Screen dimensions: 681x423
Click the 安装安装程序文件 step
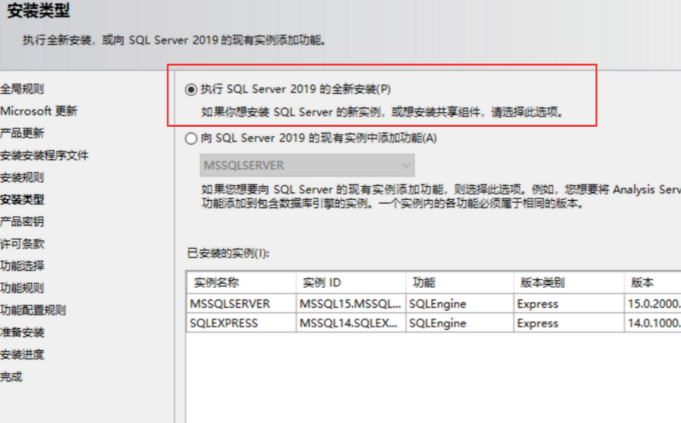44,155
